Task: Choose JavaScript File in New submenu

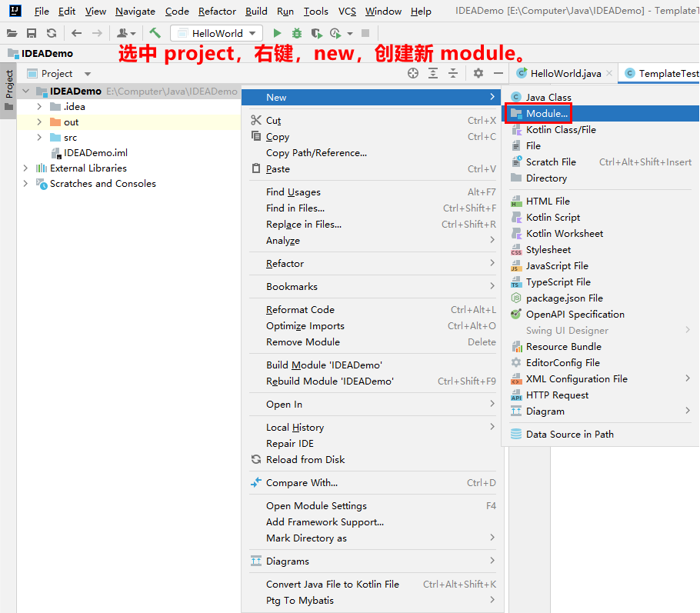Action: [600, 265]
